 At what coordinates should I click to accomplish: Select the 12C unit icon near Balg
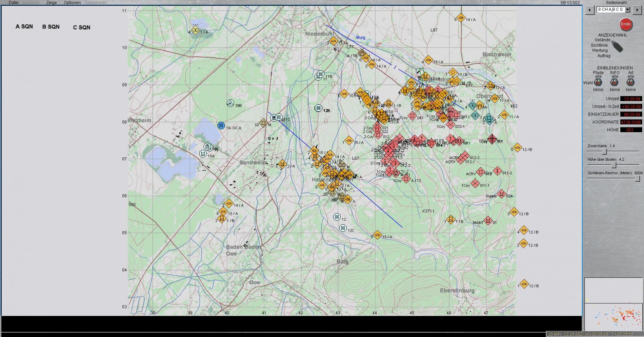[x=343, y=228]
